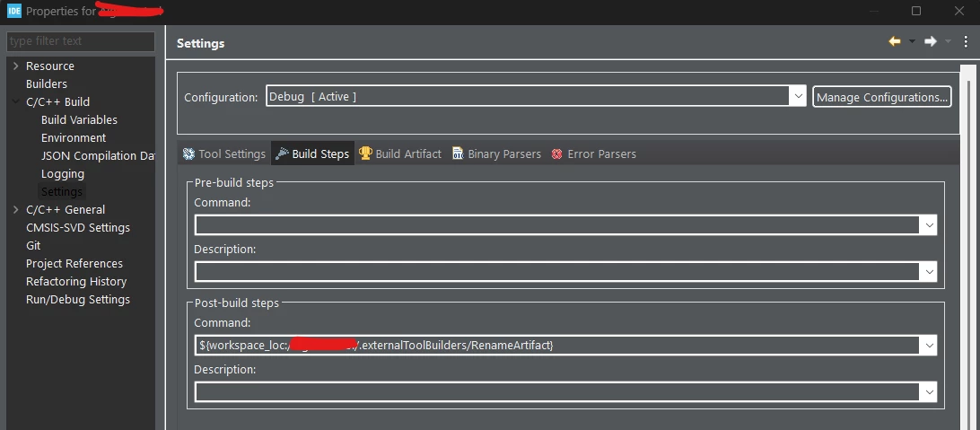Select Logging in the tree
980x430 pixels.
click(x=63, y=174)
